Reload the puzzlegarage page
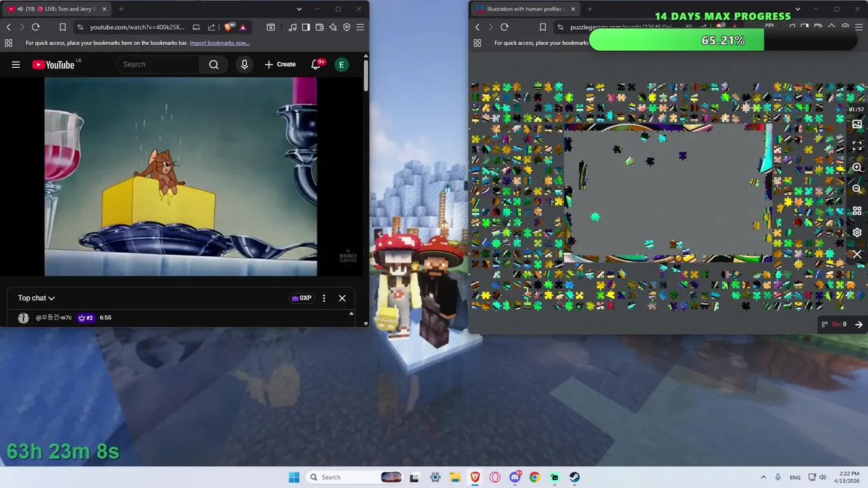 point(504,27)
